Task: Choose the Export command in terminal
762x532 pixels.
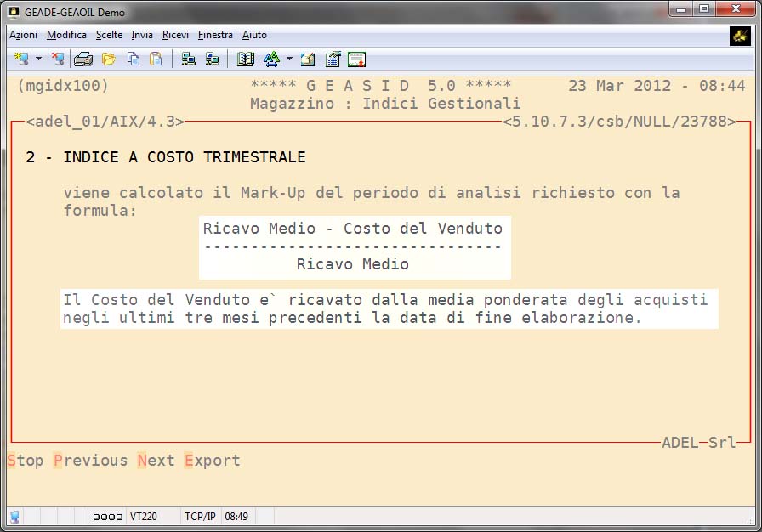Action: click(x=212, y=461)
